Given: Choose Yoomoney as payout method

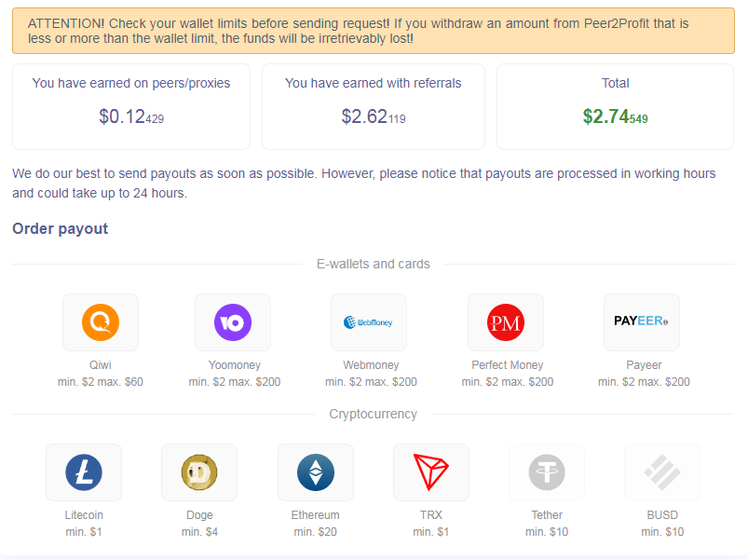Looking at the screenshot, I should point(233,322).
